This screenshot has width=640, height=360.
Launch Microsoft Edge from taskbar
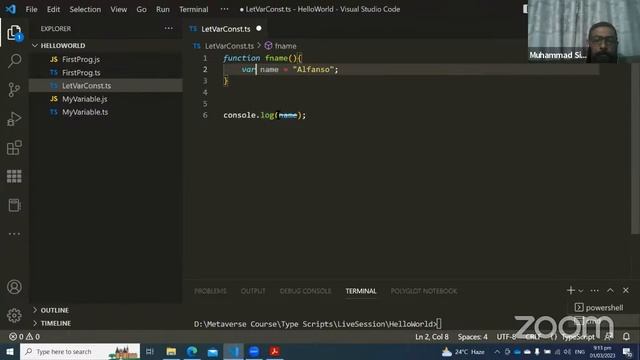[x=192, y=351]
